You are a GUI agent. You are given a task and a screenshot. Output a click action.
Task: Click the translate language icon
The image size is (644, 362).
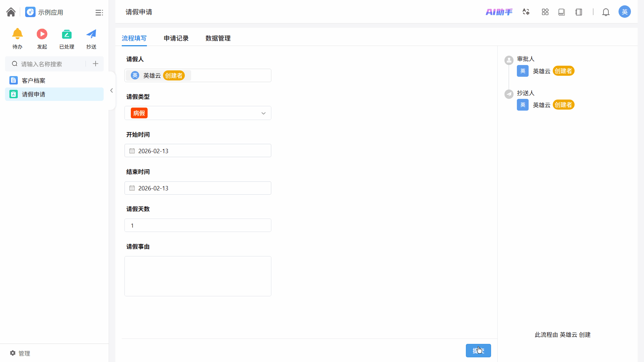[526, 12]
